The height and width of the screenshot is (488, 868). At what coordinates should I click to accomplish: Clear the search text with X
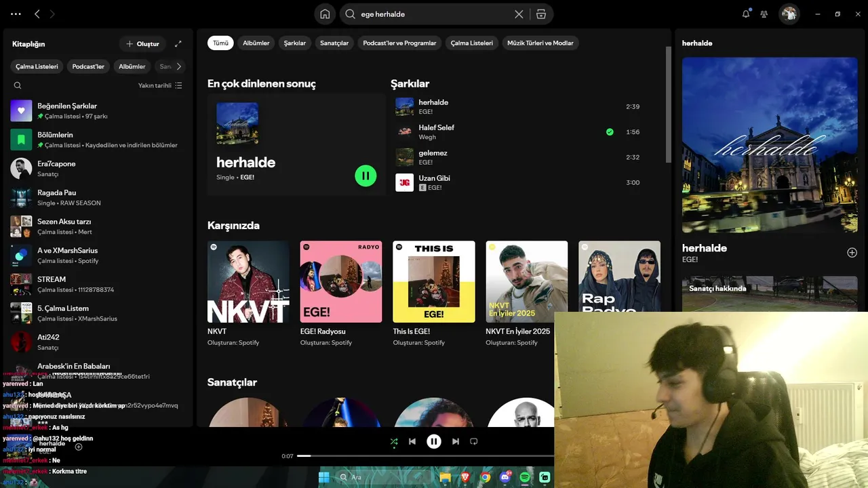click(519, 14)
